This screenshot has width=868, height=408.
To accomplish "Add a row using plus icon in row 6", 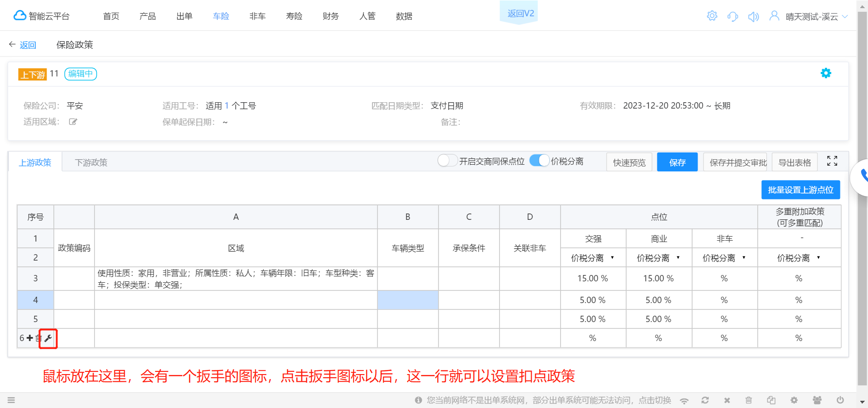I will click(x=30, y=338).
